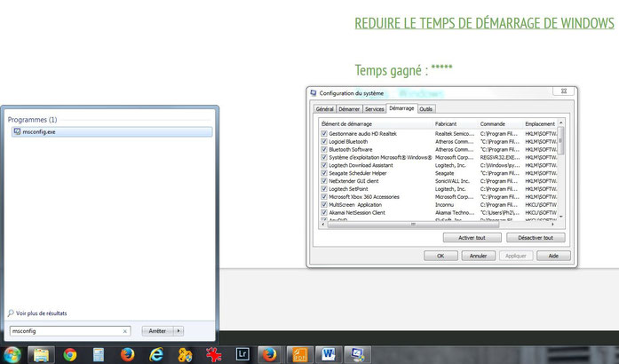Image resolution: width=619 pixels, height=364 pixels.
Task: Uncheck Système d'exploitation Microsoft Windows startup item
Action: click(x=324, y=157)
